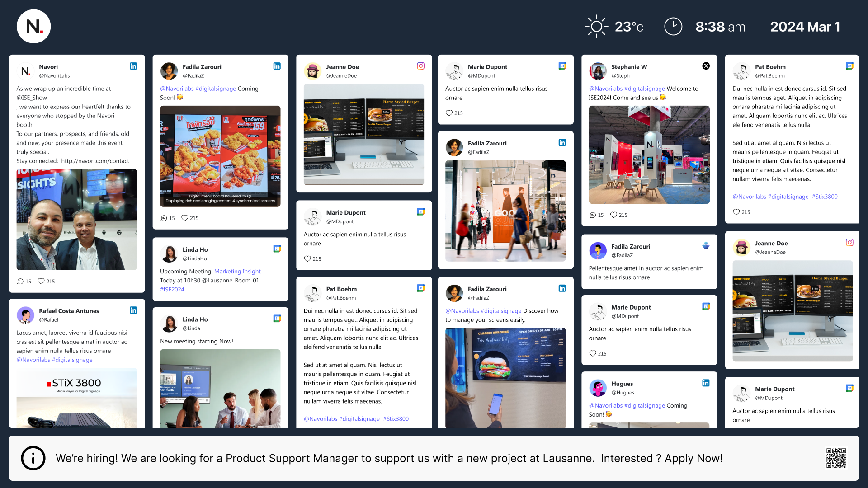Viewport: 868px width, 488px height.
Task: Click the 23°c temperature reading
Action: [629, 27]
